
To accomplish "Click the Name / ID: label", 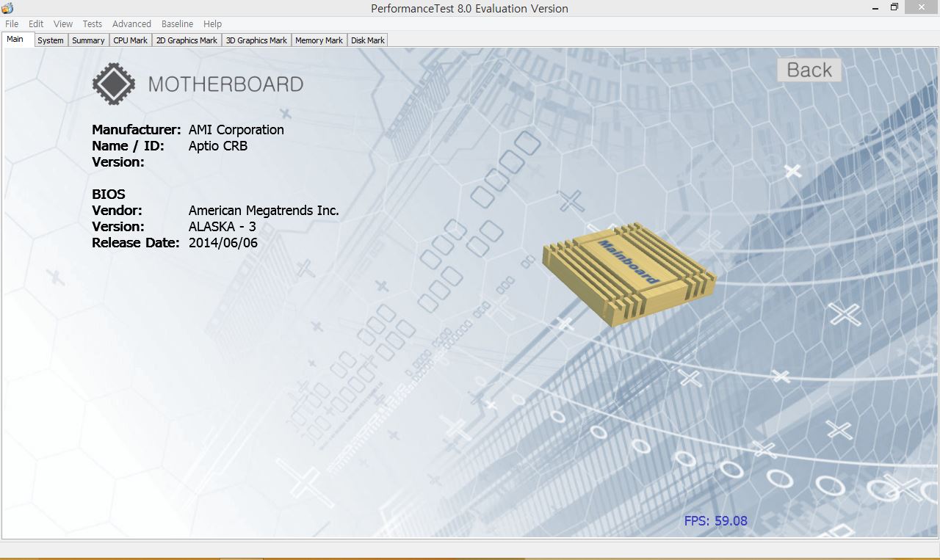I will (129, 146).
